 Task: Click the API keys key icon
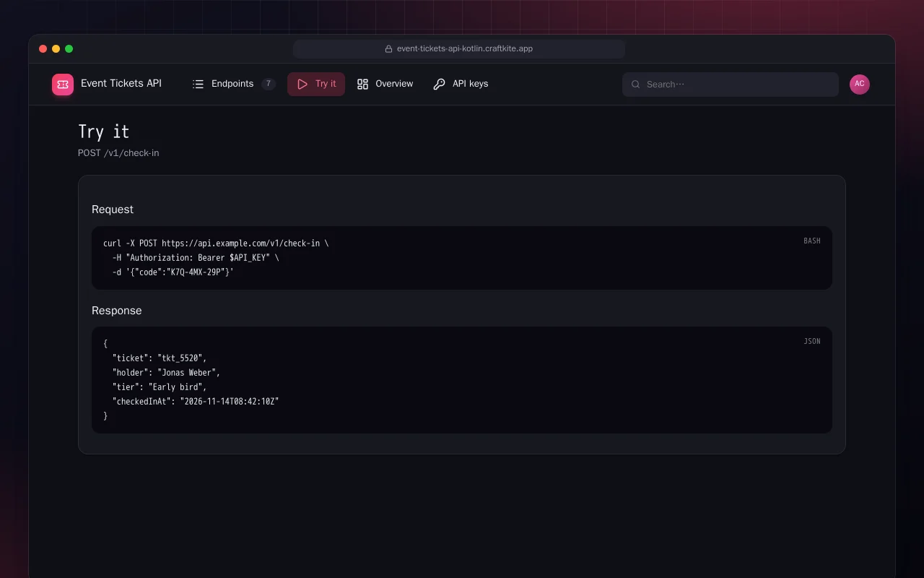tap(439, 84)
